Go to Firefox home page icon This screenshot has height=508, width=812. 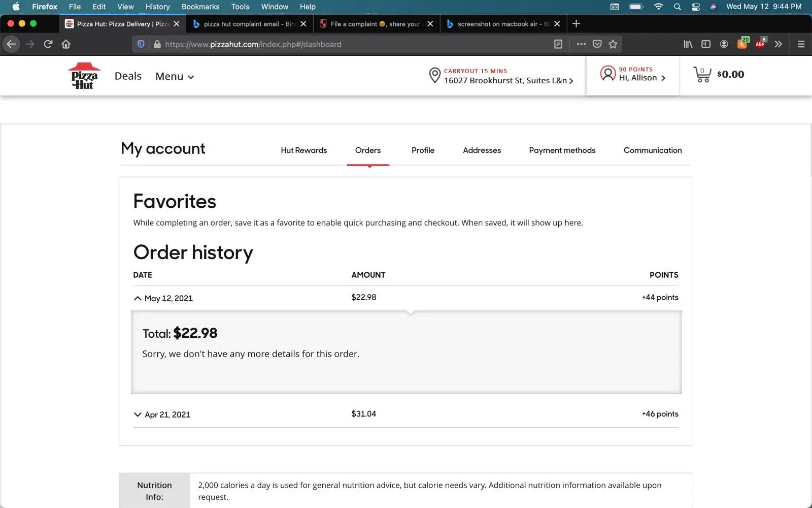[66, 44]
